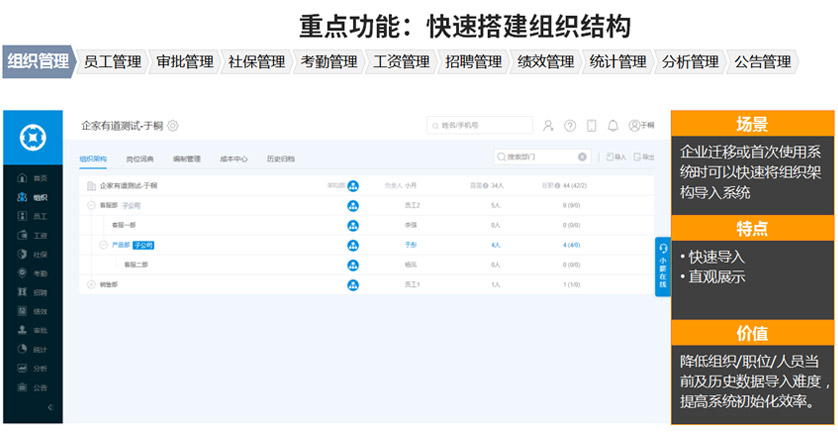Open the 小薪在线 support side tab
This screenshot has height=434, width=838.
[662, 266]
